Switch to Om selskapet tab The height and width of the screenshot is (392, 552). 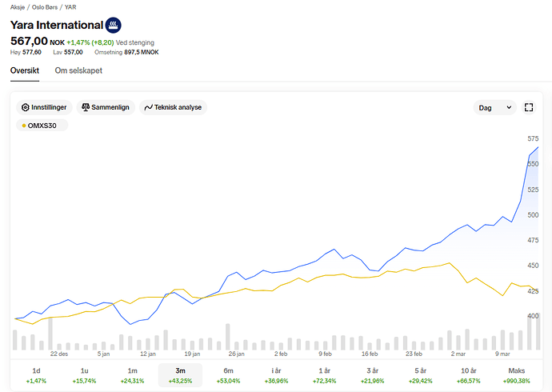point(78,70)
